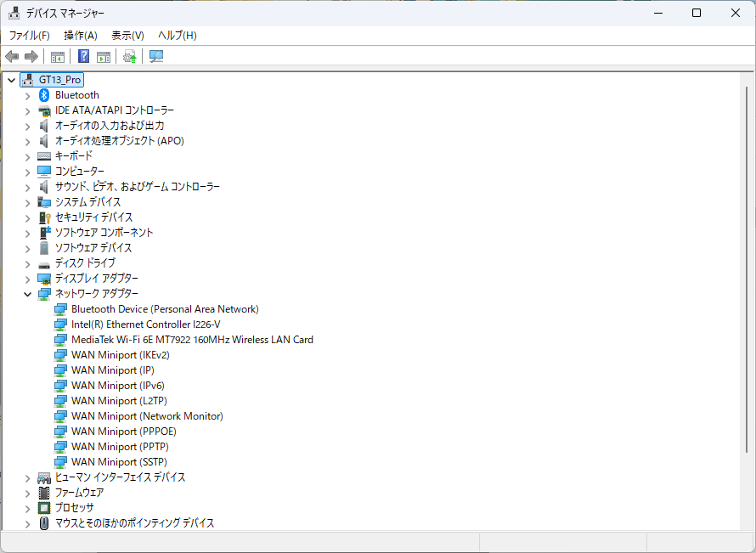The height and width of the screenshot is (553, 756).
Task: Select WAN Miniport (IP)
Action: point(113,370)
